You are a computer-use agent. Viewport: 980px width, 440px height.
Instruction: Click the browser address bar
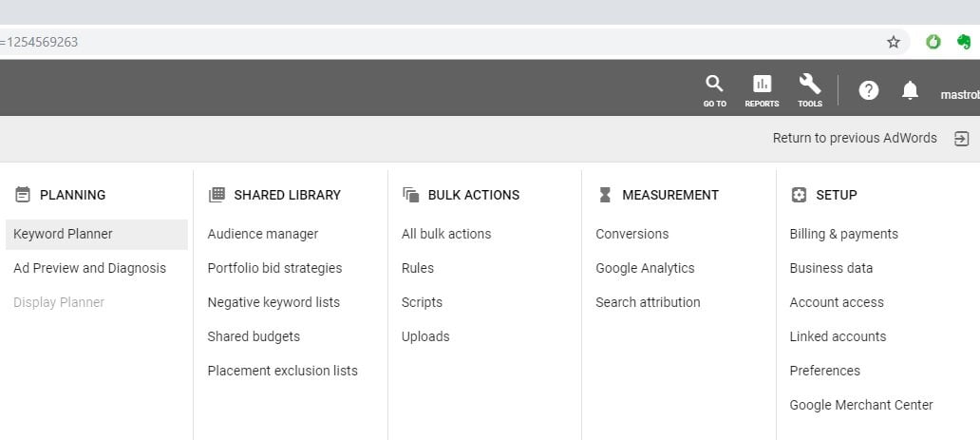438,42
